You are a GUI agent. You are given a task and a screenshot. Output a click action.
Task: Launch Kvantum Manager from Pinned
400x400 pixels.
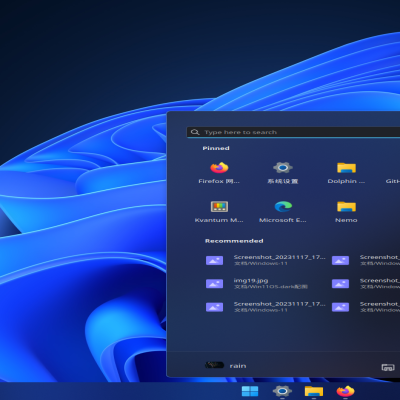219,212
